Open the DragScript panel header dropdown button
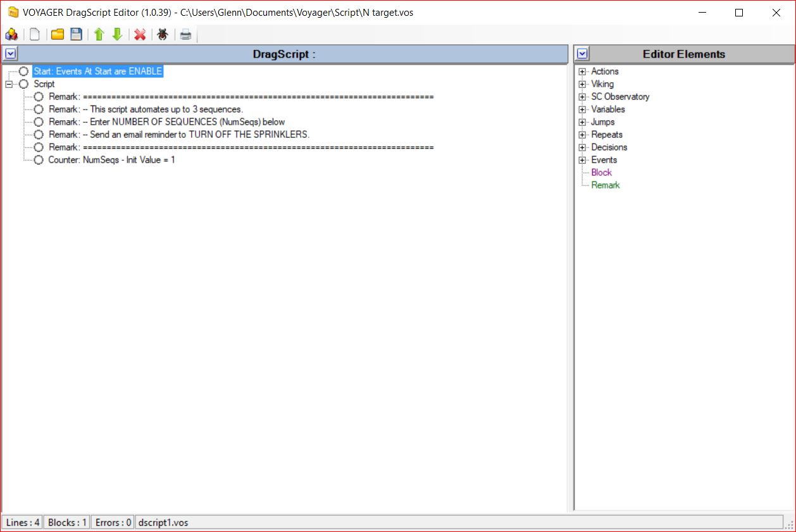This screenshot has height=532, width=796. pyautogui.click(x=11, y=54)
